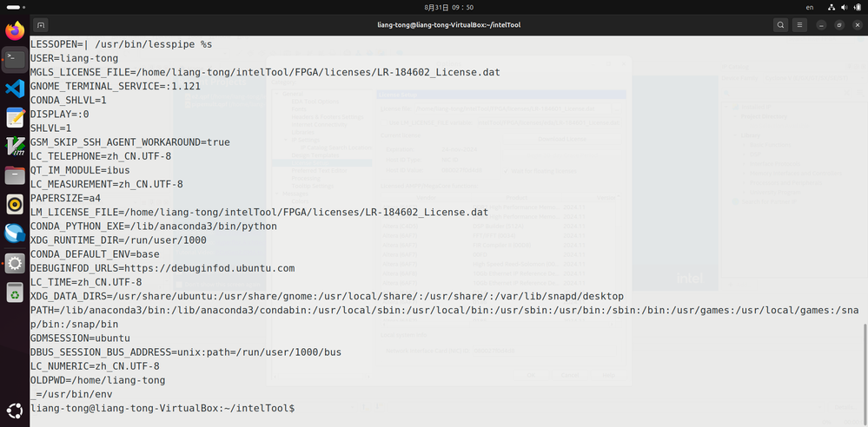Viewport: 868px width, 427px height.
Task: Launch Firefox from the dock
Action: 15,31
